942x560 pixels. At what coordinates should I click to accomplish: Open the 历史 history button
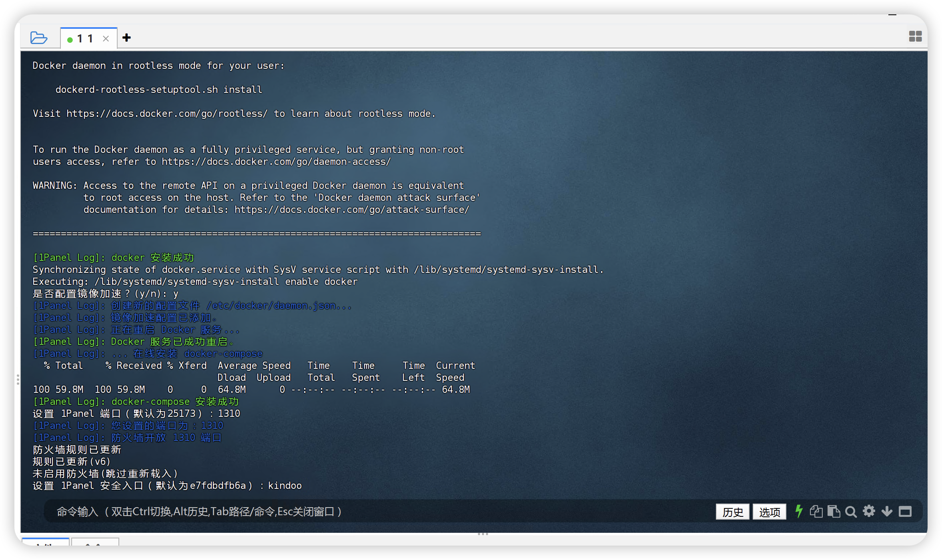pos(733,512)
